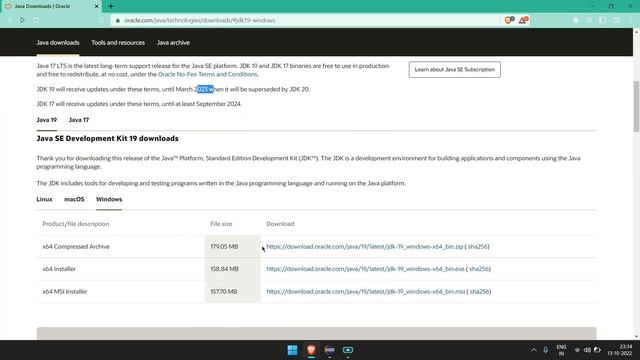The height and width of the screenshot is (360, 640).
Task: Open Brave Shields lion icon
Action: point(509,20)
